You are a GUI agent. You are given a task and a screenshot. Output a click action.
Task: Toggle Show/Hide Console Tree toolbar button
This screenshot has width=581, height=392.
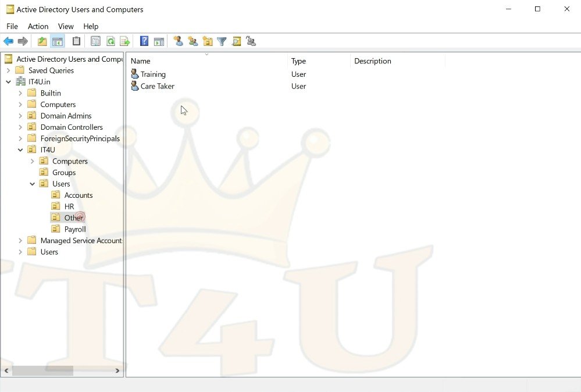pos(58,41)
